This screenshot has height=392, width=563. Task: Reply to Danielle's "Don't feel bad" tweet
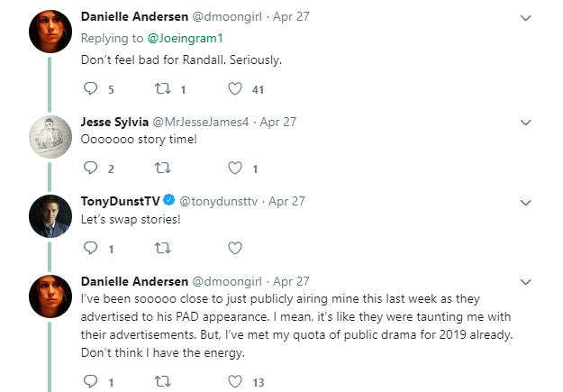pyautogui.click(x=88, y=88)
